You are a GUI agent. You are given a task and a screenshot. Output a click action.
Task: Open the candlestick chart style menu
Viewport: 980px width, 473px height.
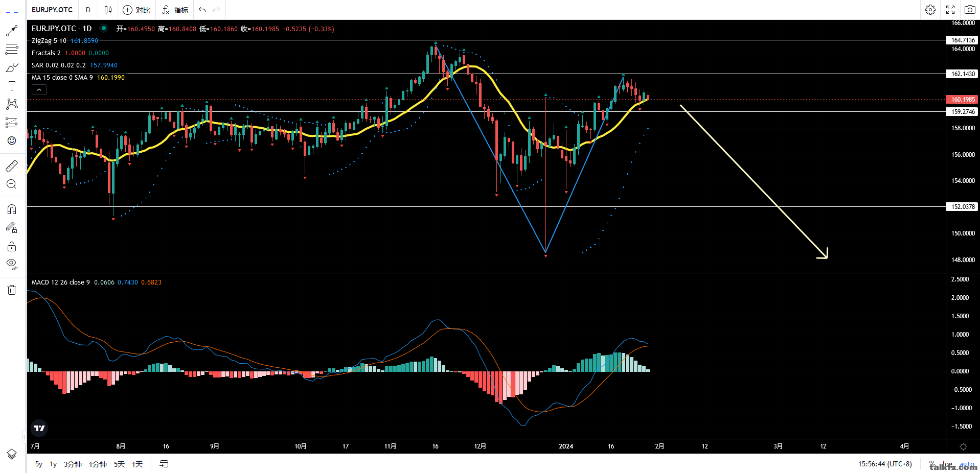(x=108, y=10)
